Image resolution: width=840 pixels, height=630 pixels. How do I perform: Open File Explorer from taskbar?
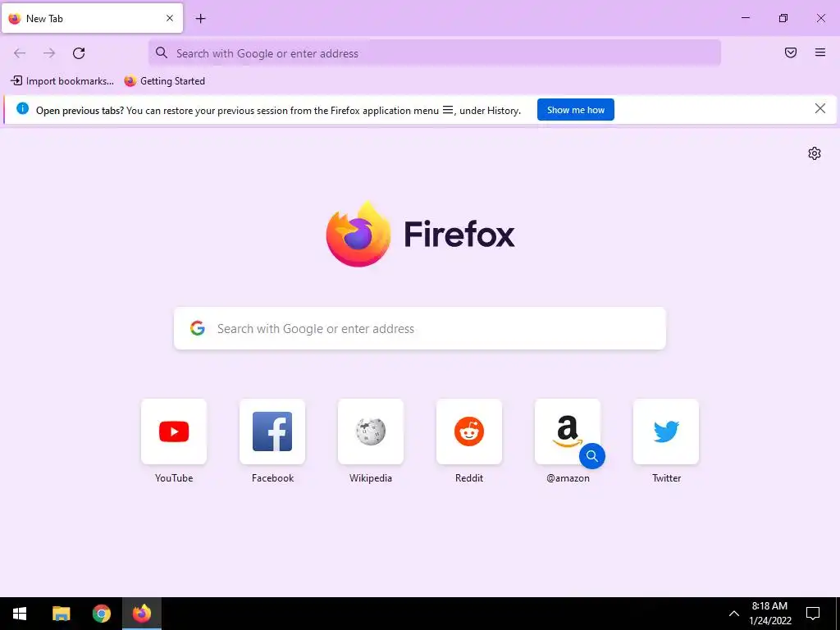click(x=61, y=614)
